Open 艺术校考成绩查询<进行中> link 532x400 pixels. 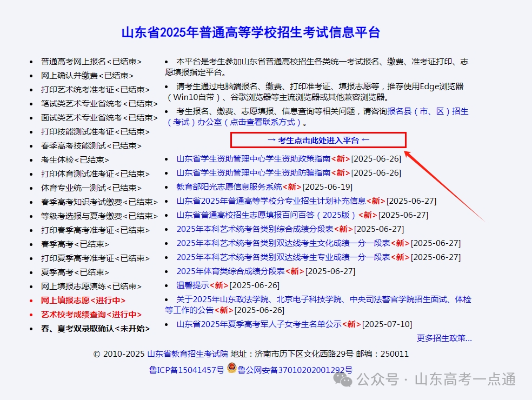click(91, 314)
